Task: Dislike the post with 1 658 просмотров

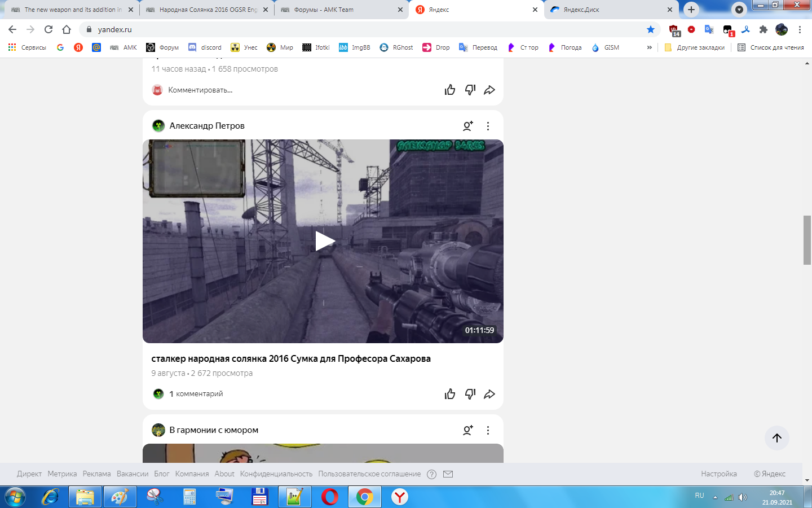Action: [470, 90]
